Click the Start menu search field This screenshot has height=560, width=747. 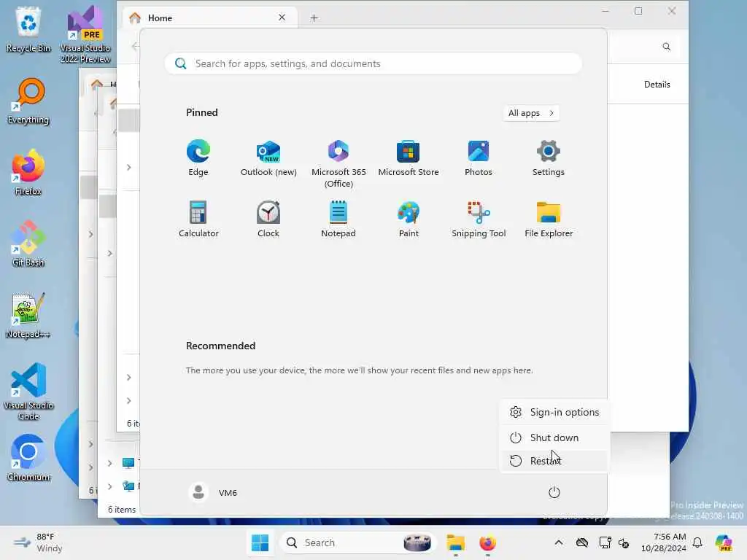373,63
